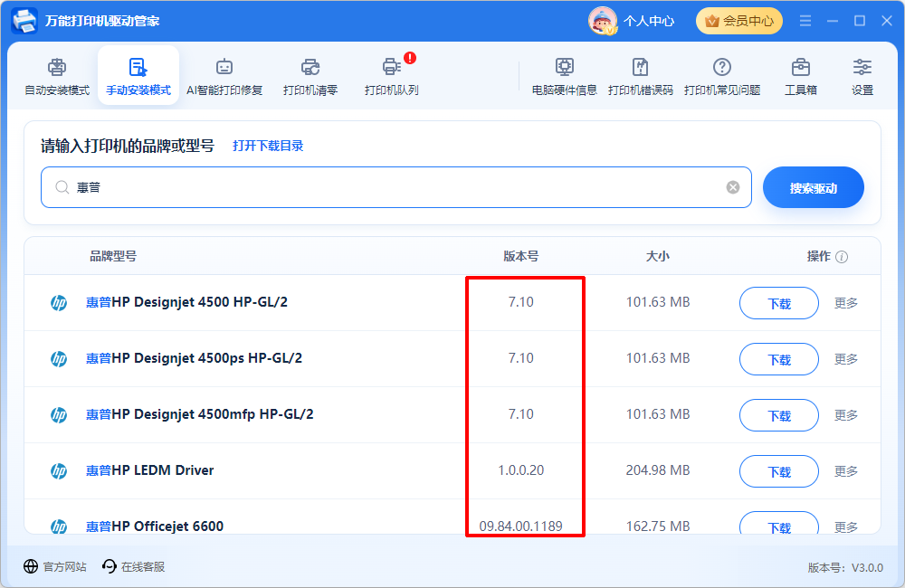Open 打印机队列 print queue
This screenshot has width=905, height=588.
(x=392, y=76)
